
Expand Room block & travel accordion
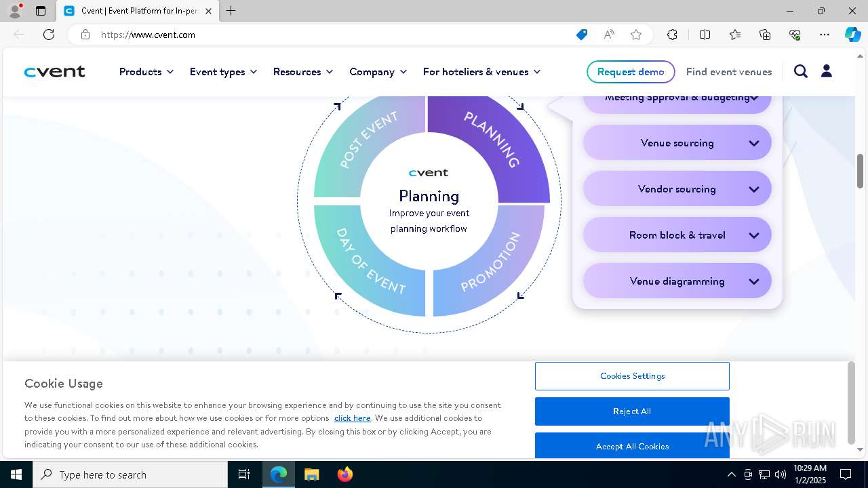pyautogui.click(x=677, y=235)
